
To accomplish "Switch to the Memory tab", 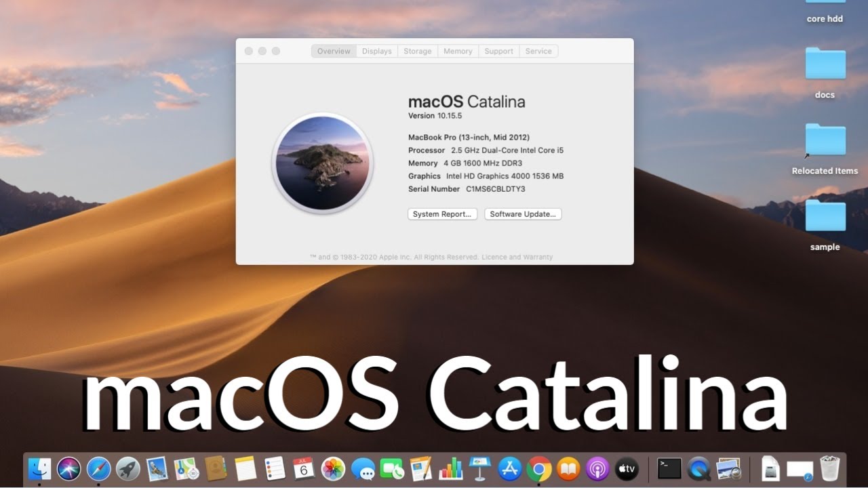I will tap(458, 51).
